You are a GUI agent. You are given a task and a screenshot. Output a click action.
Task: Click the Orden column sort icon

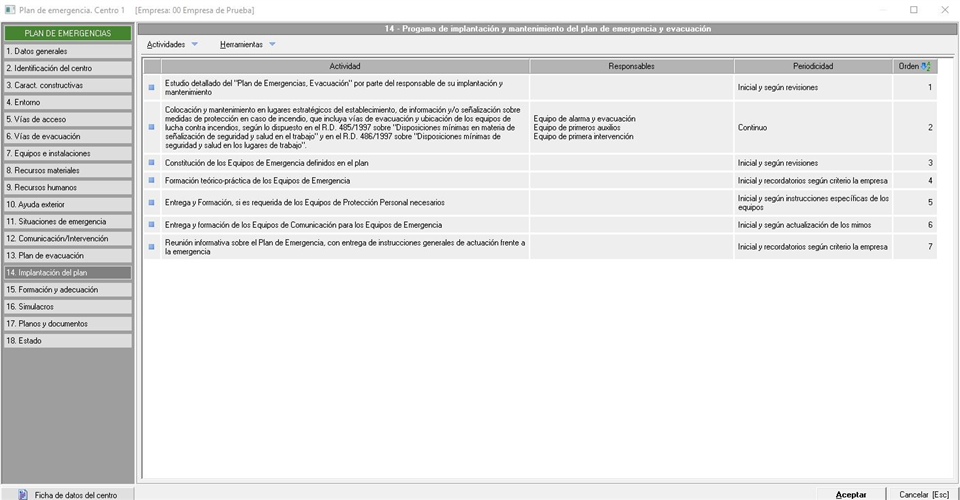point(926,66)
